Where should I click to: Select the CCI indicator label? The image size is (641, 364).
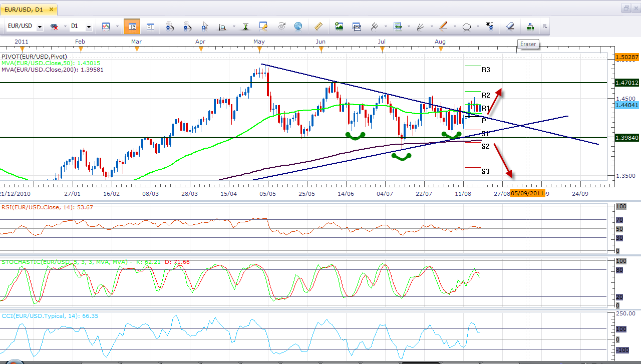[x=50, y=316]
